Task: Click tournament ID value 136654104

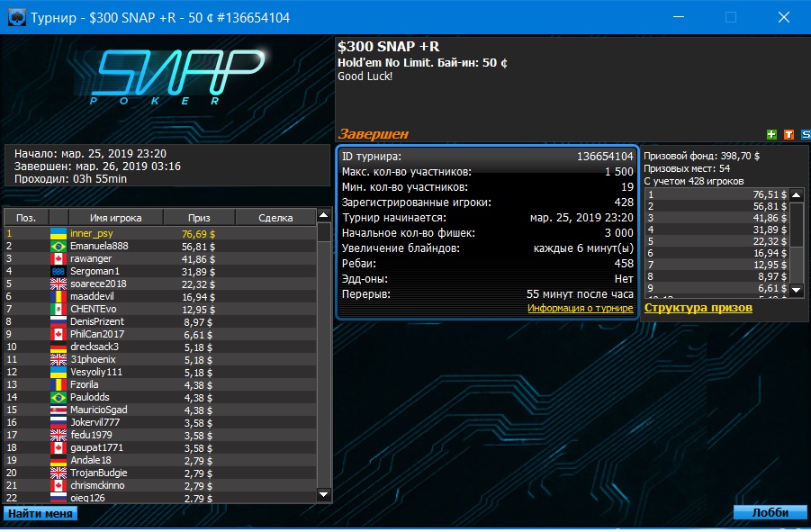Action: point(605,157)
